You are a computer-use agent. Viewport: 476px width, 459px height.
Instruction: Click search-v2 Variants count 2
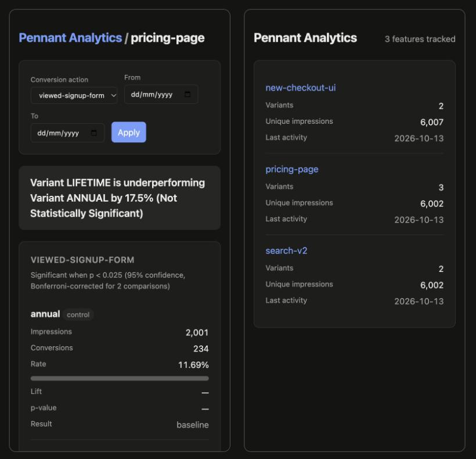coord(441,269)
